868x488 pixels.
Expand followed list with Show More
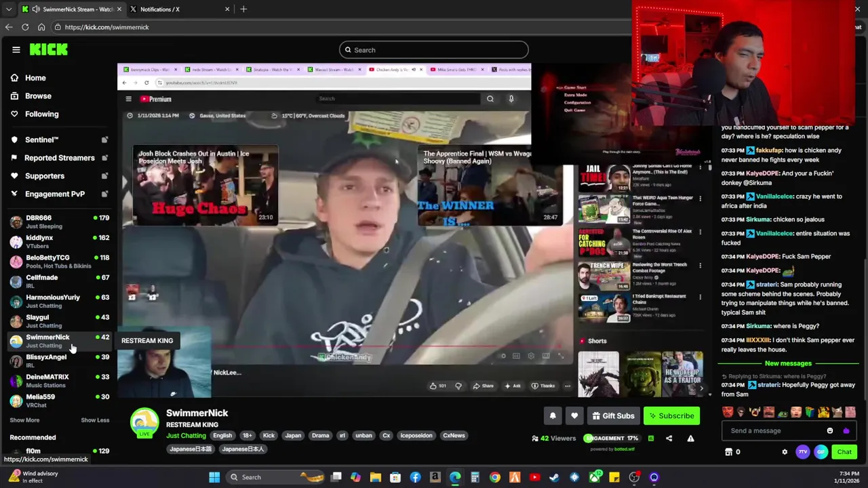point(24,420)
